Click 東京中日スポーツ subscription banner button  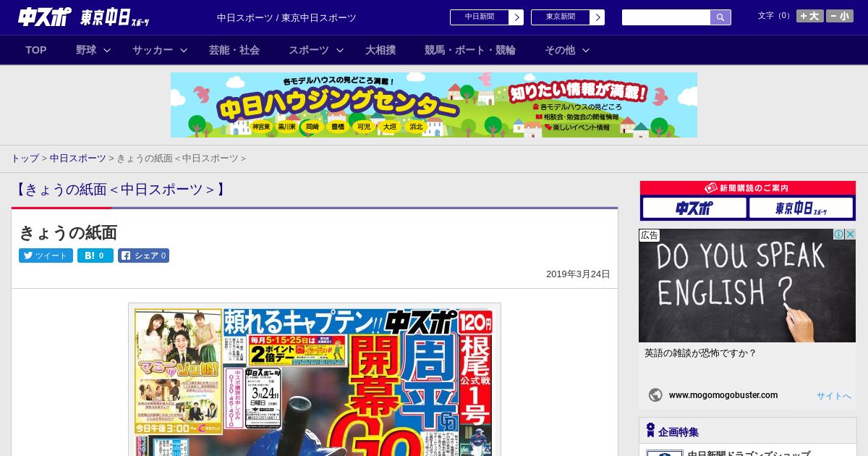[x=801, y=208]
